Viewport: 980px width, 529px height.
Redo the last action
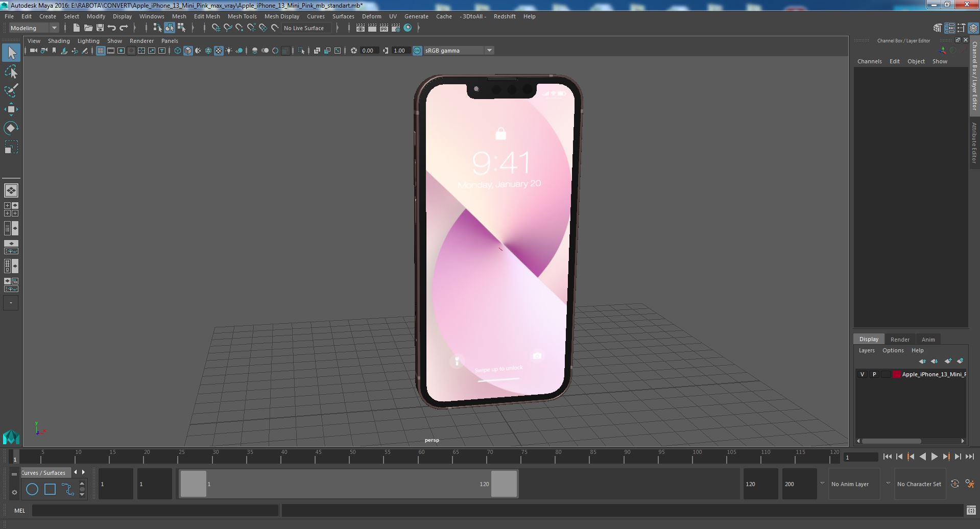pyautogui.click(x=124, y=28)
